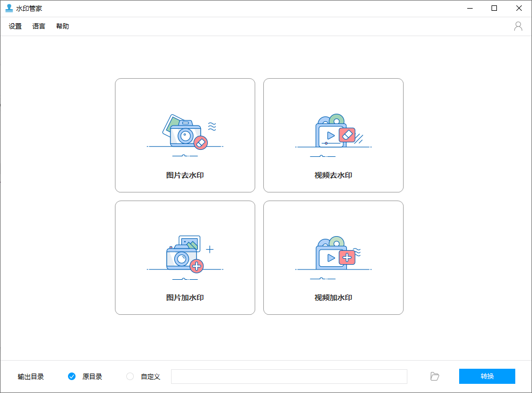
Task: Open the user account profile icon
Action: [x=518, y=26]
